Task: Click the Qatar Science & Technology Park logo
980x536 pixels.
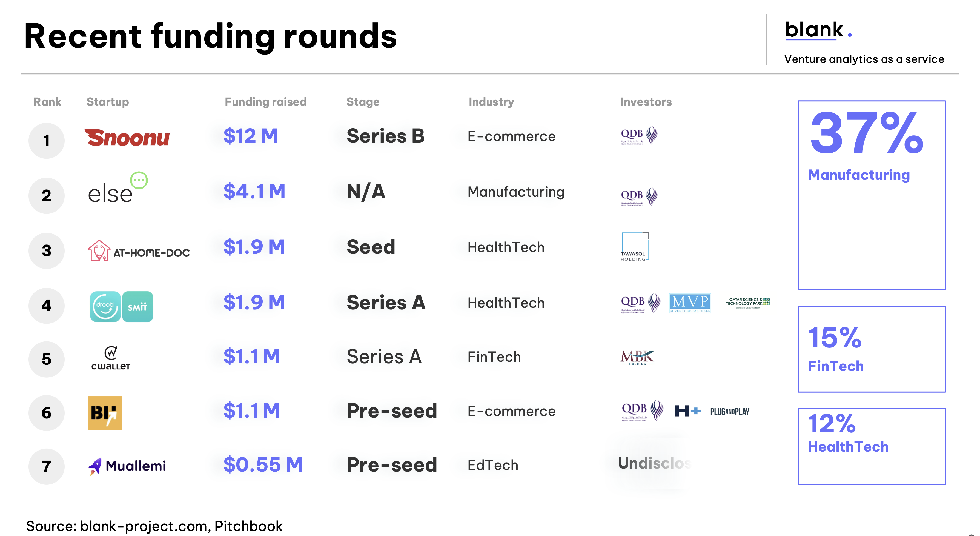Action: tap(747, 303)
